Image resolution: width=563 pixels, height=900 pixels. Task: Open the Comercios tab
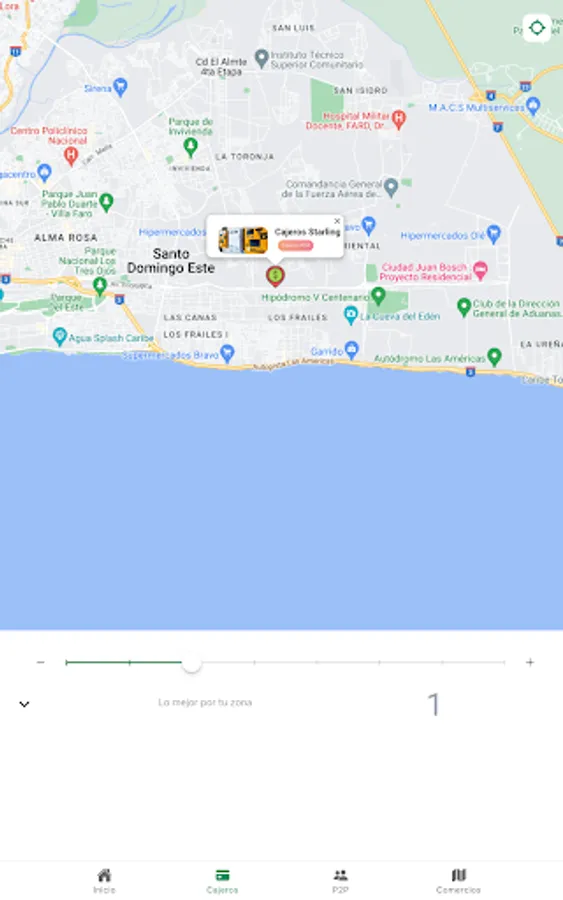(458, 881)
